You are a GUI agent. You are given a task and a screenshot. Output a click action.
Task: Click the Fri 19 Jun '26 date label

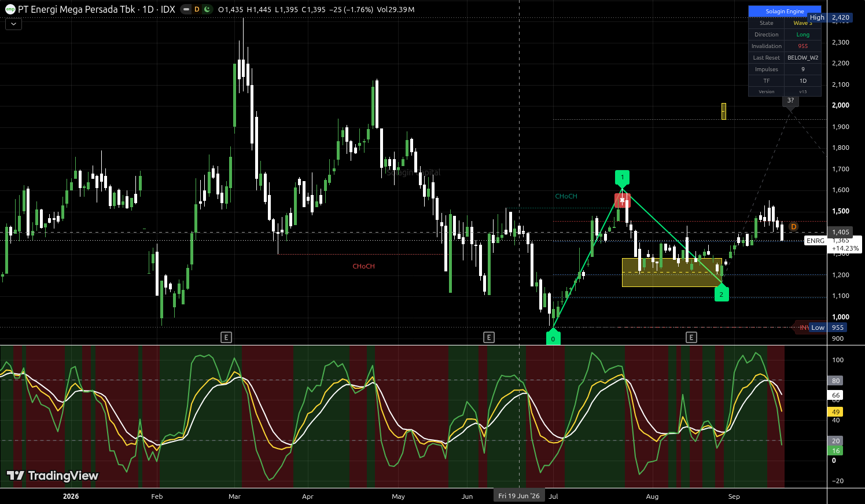point(519,496)
